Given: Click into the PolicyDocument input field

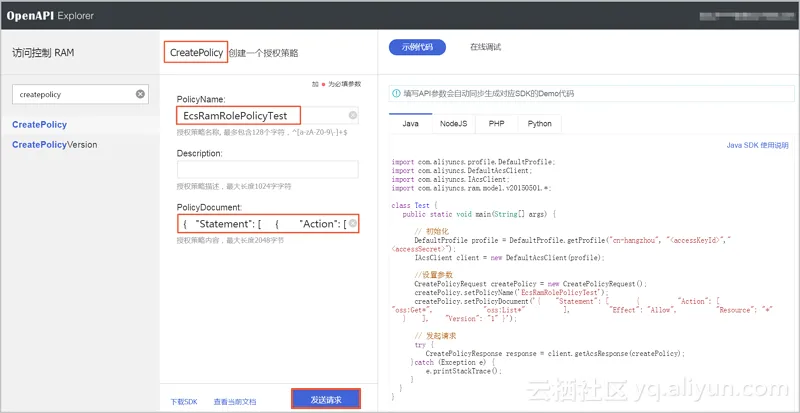Looking at the screenshot, I should 267,224.
